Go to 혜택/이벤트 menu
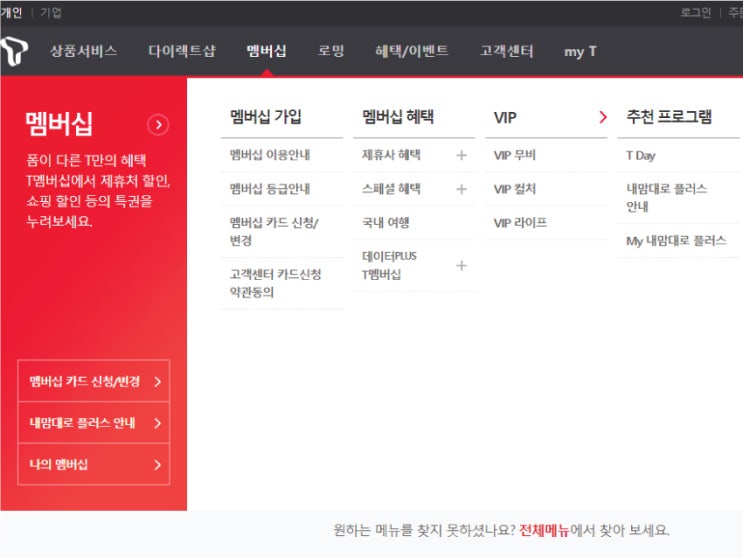Screen dimensions: 743x558 pos(411,51)
